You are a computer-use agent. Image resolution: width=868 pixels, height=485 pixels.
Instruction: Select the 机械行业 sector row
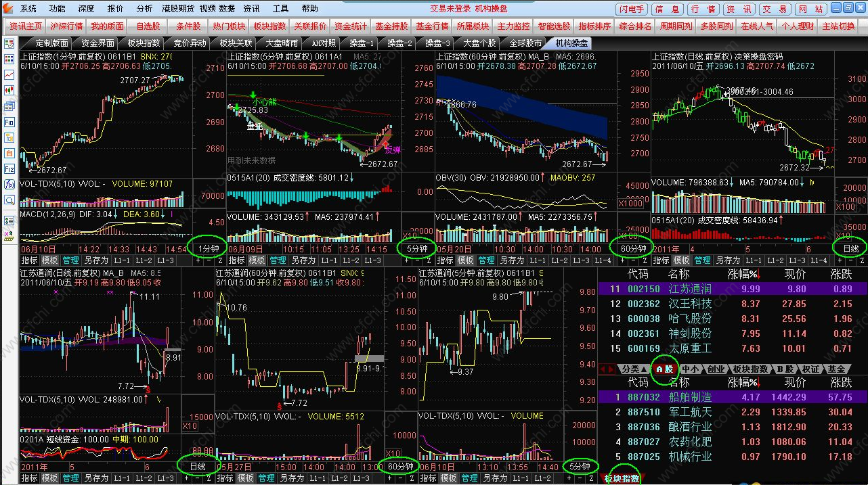click(732, 457)
